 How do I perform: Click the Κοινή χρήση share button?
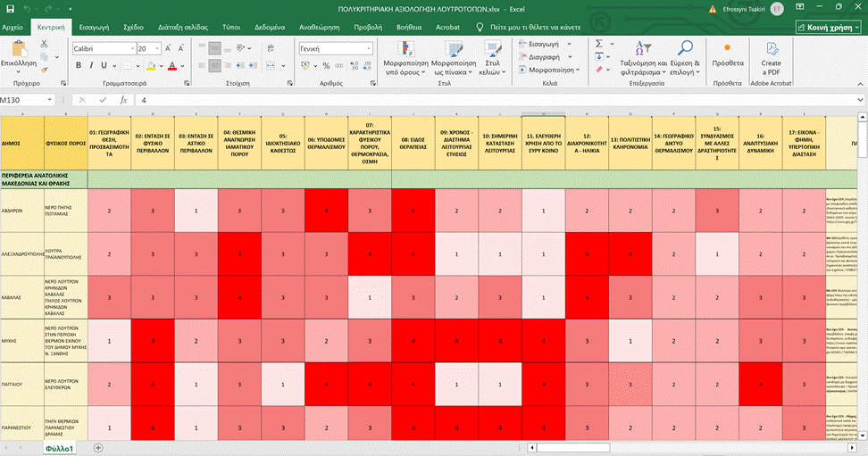[x=829, y=27]
